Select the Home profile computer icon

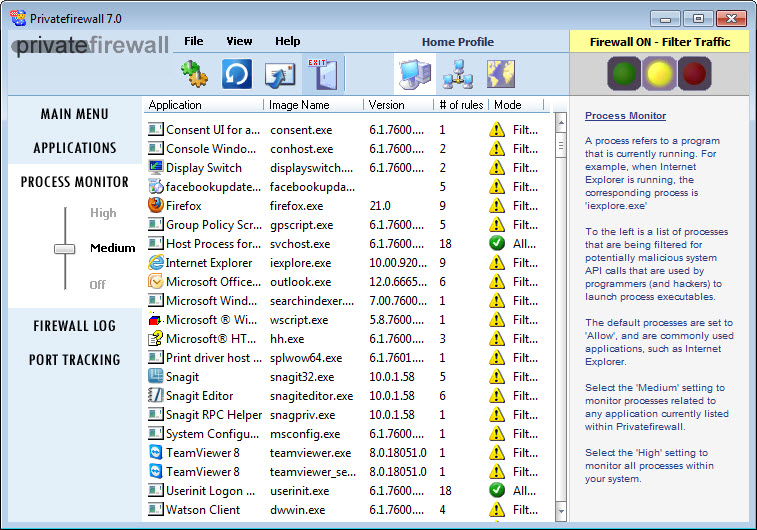click(x=414, y=74)
